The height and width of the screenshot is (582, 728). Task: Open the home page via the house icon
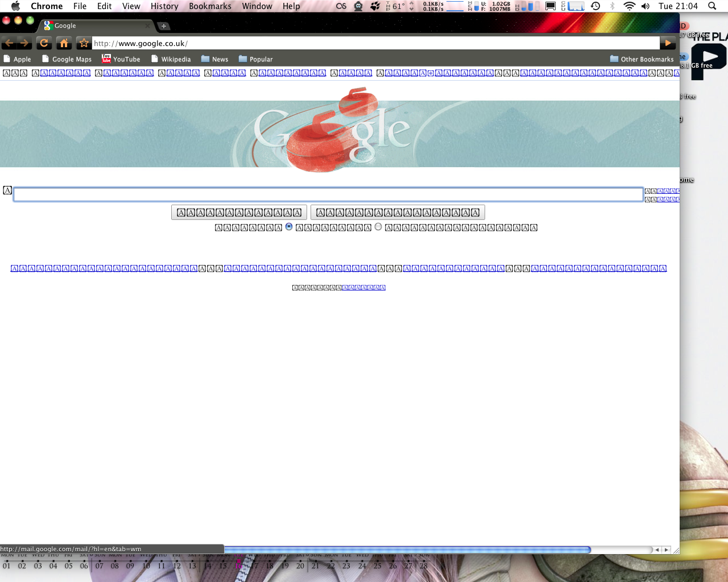click(x=64, y=43)
